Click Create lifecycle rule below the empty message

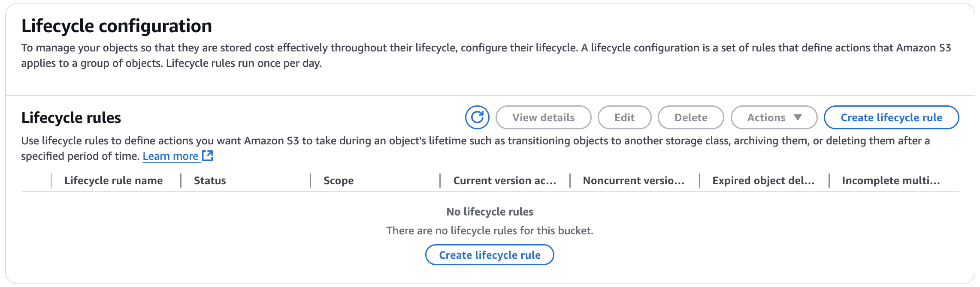(x=490, y=255)
